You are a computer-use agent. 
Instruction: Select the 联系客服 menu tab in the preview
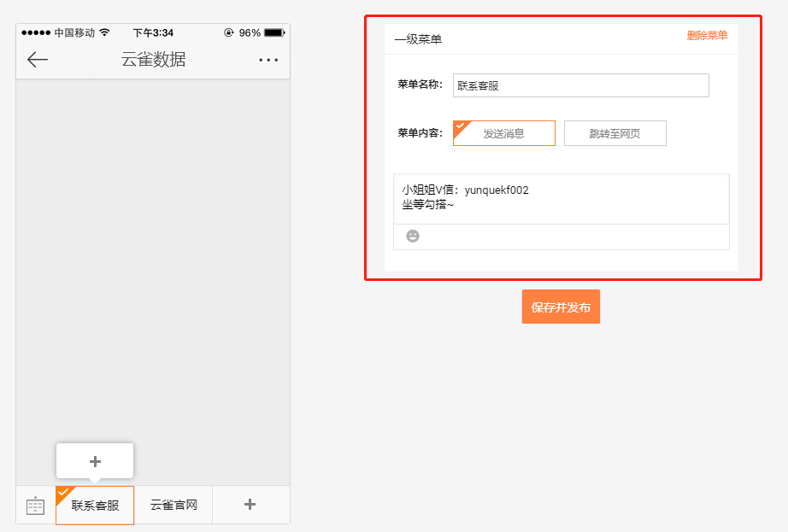pyautogui.click(x=94, y=506)
